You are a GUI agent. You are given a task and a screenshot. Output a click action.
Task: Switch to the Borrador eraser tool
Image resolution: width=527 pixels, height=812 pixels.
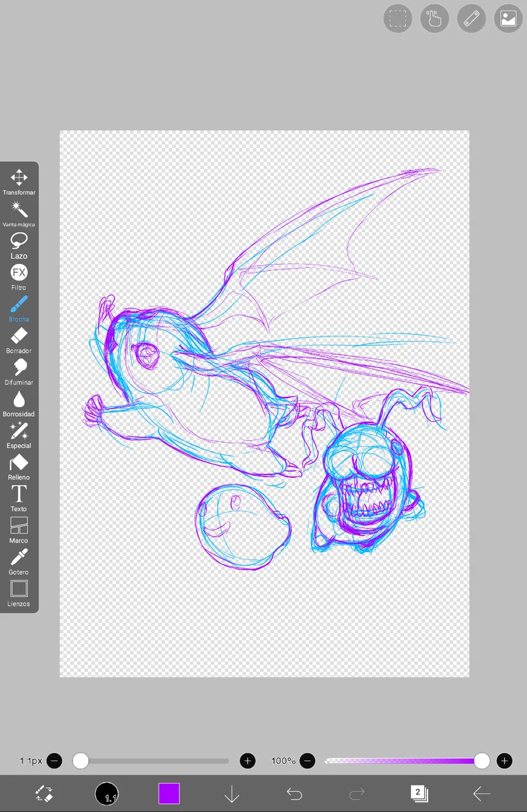tap(19, 340)
